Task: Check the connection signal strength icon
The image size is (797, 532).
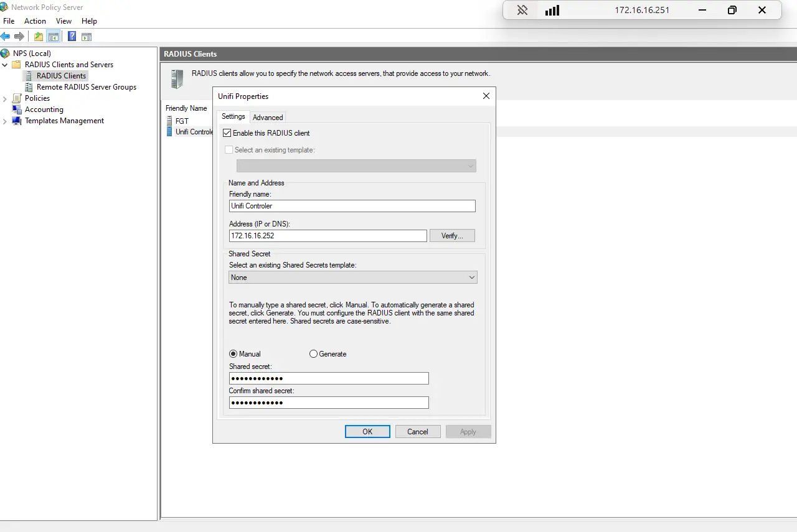Action: tap(552, 11)
